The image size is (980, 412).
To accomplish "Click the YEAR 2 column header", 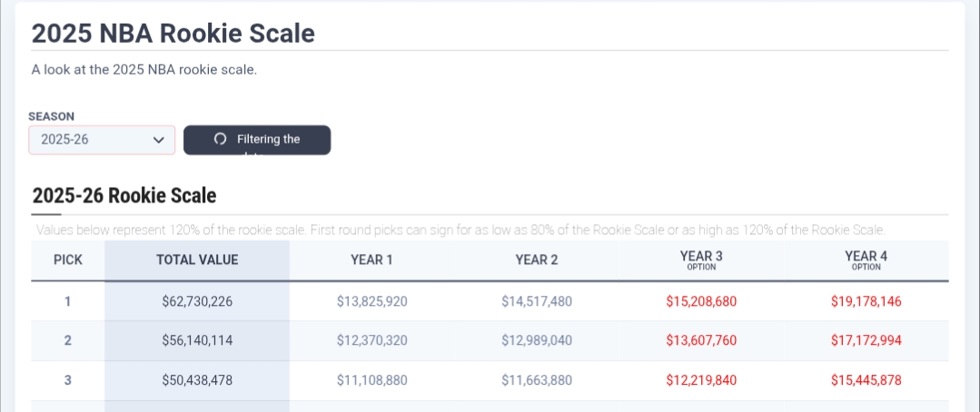I will coord(537,260).
